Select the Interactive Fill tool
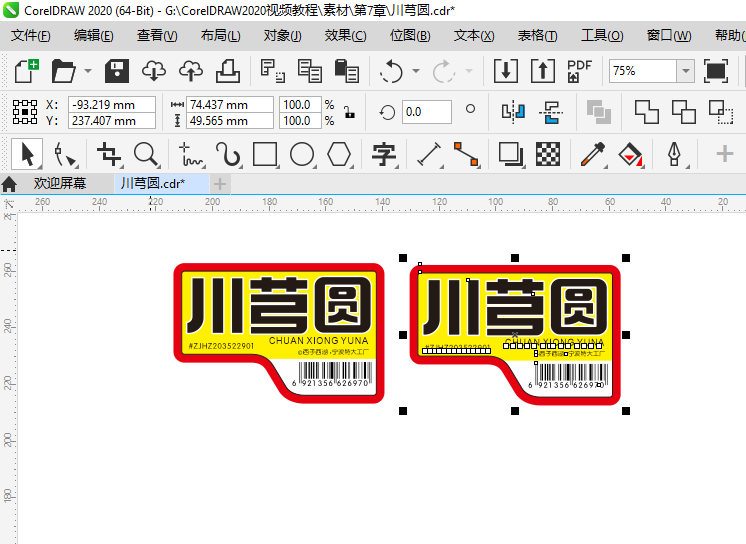This screenshot has width=746, height=544. pyautogui.click(x=630, y=154)
